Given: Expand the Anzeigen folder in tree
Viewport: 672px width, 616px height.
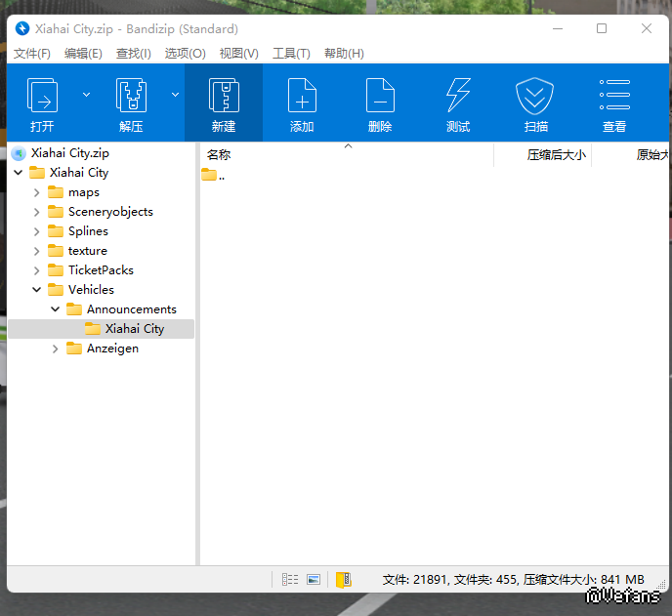Looking at the screenshot, I should (56, 349).
